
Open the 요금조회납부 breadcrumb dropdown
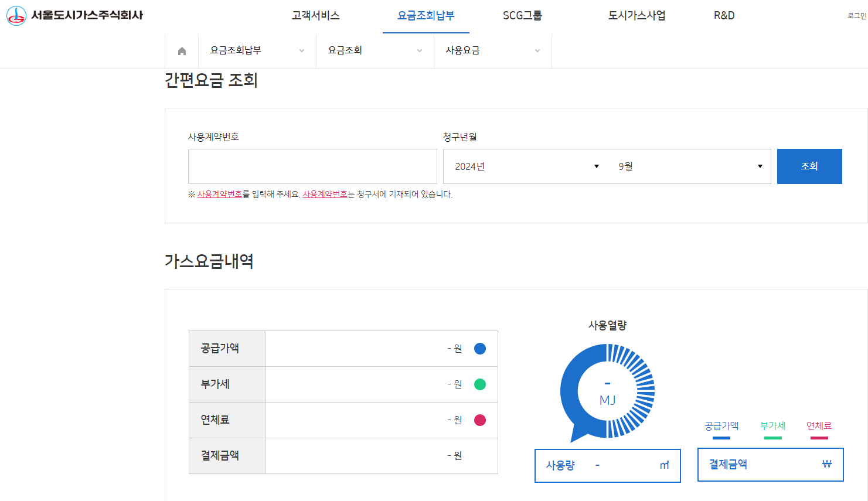click(257, 50)
